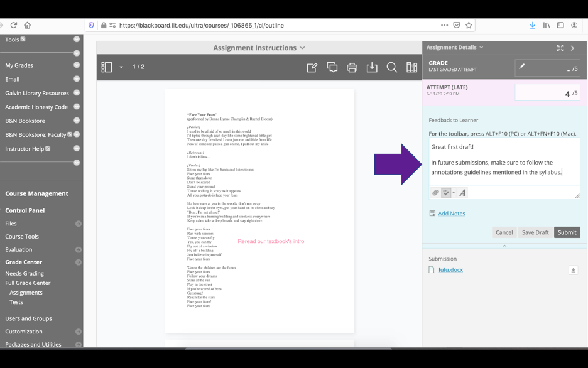Reload the page in the browser
Screen dimensions: 588x368
click(x=14, y=25)
